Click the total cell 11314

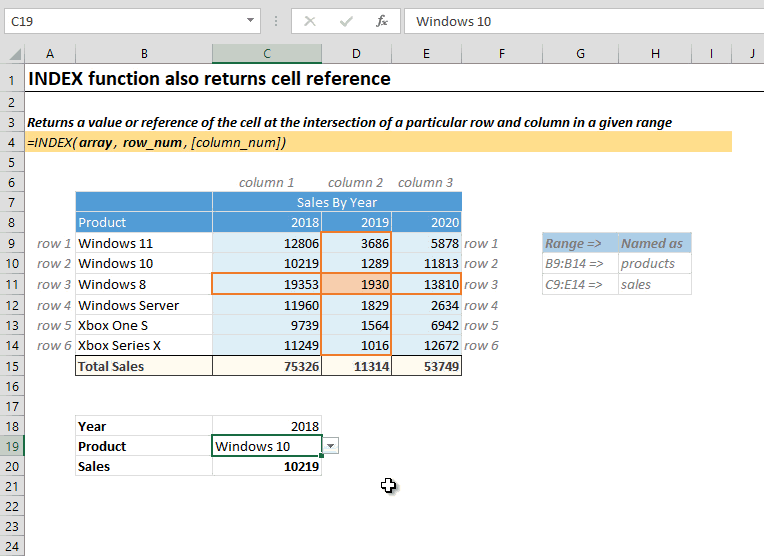click(x=356, y=366)
